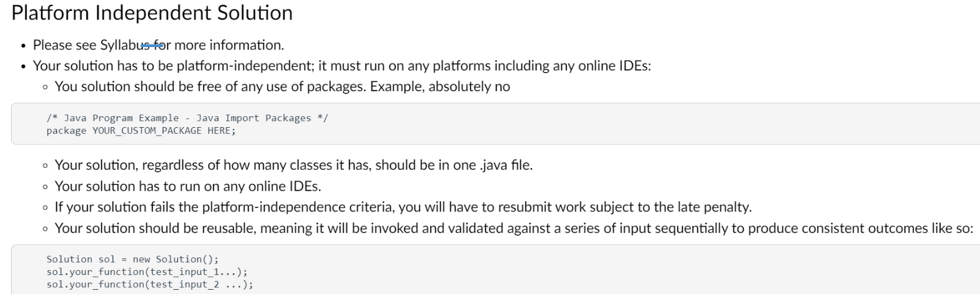This screenshot has height=294, width=980.
Task: Click the "Your solution should be reusable" bullet
Action: pyautogui.click(x=514, y=229)
